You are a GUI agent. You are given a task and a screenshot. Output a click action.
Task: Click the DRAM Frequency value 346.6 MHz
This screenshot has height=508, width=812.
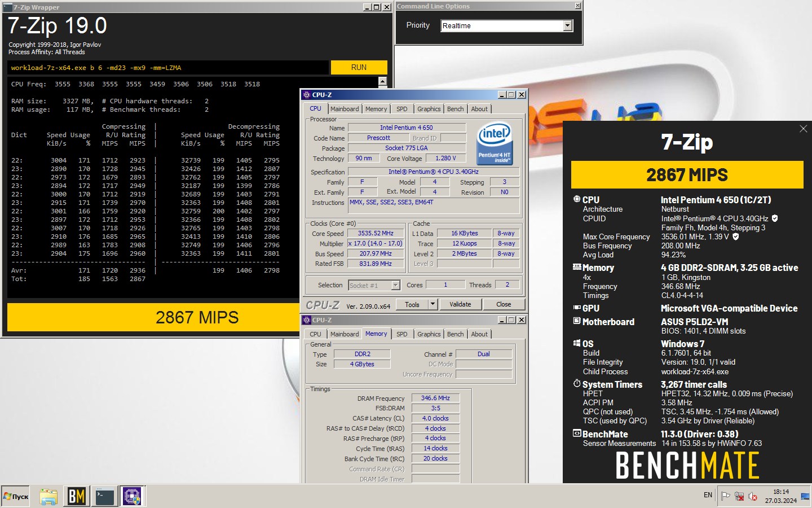click(x=435, y=398)
